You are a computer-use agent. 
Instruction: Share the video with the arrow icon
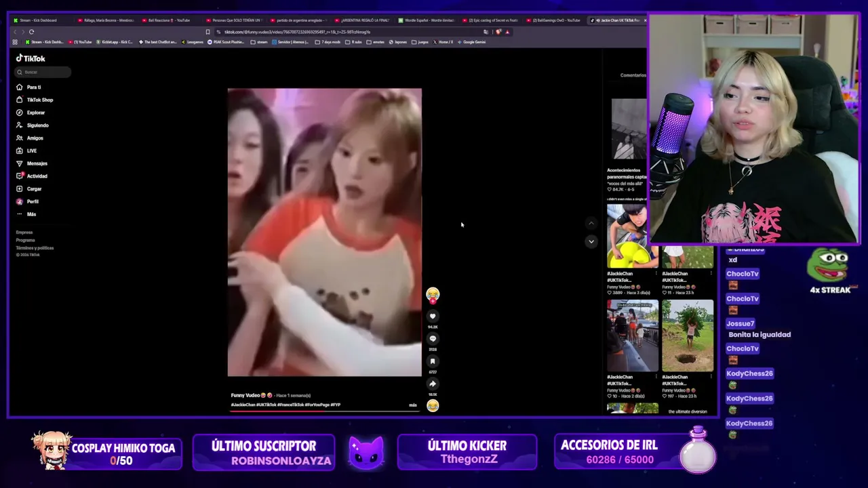click(x=433, y=384)
